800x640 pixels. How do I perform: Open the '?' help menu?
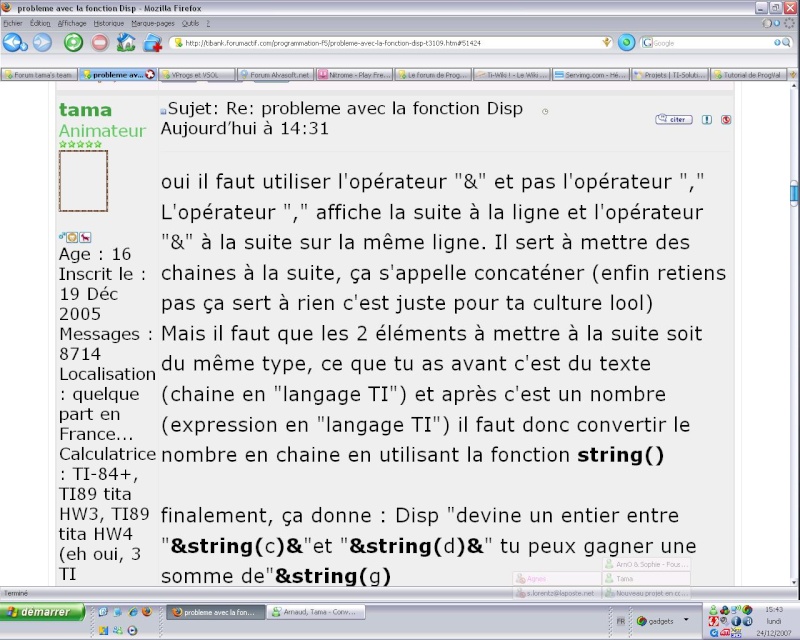click(x=208, y=23)
